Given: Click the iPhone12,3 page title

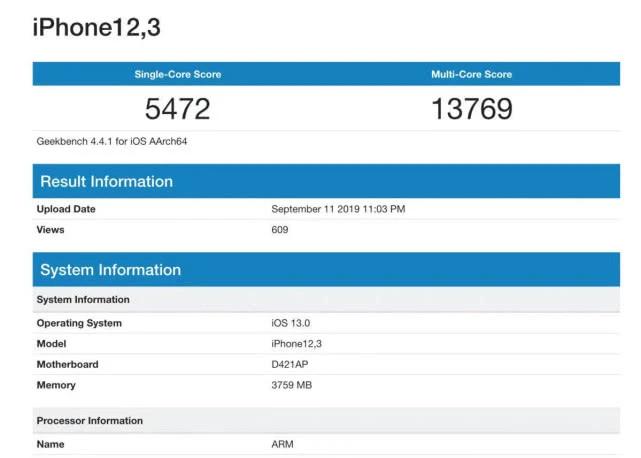Looking at the screenshot, I should coord(96,28).
